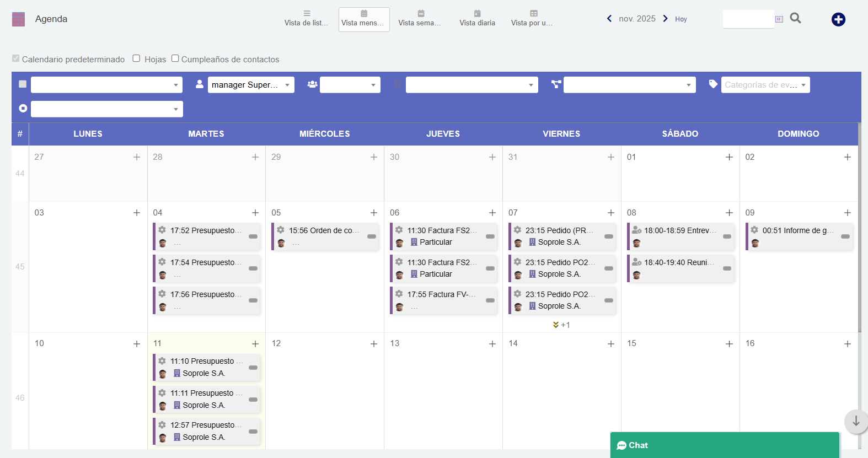
Task: Toggle status pill of 15:56 Orden event
Action: pos(372,236)
